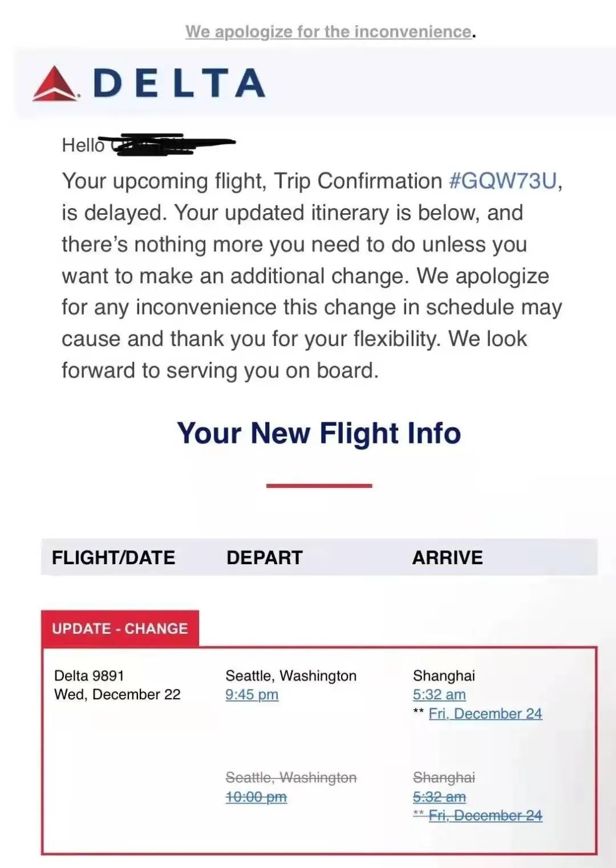616x868 pixels.
Task: Click the struck-through Fri, December 24 date
Action: [x=485, y=816]
